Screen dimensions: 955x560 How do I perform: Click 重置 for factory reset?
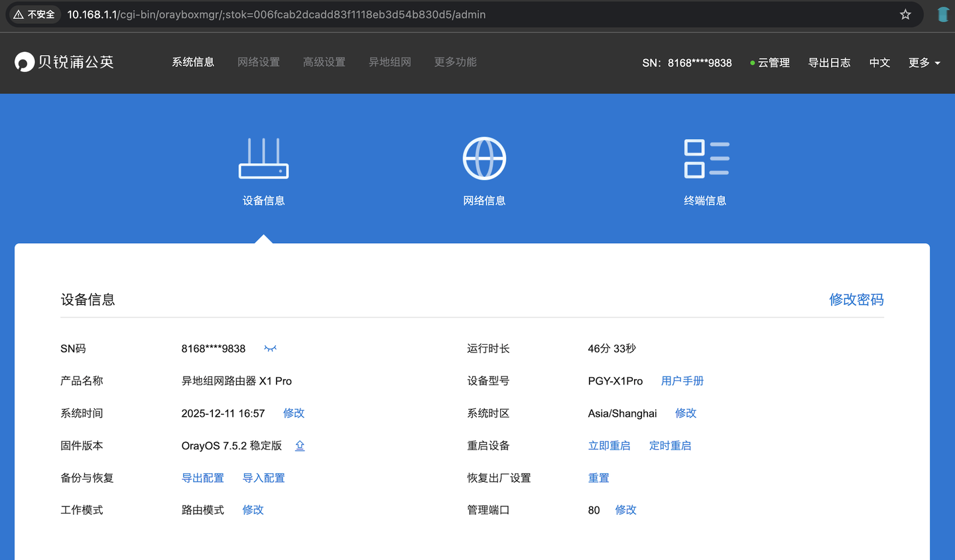click(599, 478)
